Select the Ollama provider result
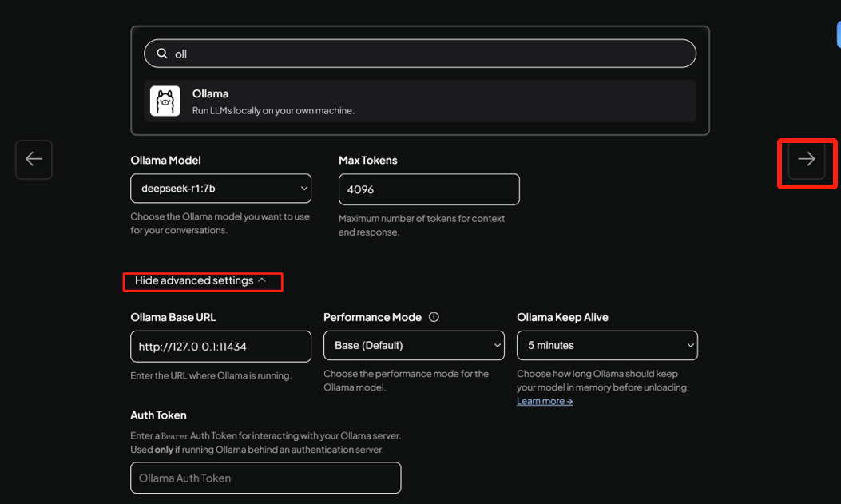Image resolution: width=841 pixels, height=504 pixels. (x=420, y=101)
